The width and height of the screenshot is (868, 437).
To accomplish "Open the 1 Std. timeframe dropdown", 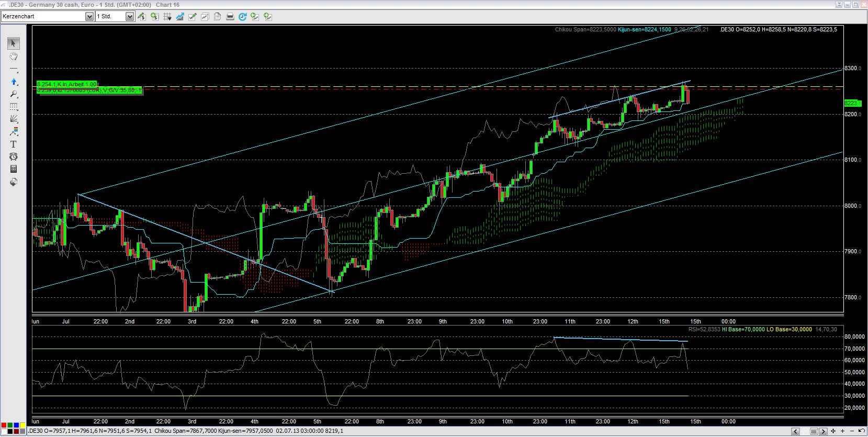I will coord(129,17).
